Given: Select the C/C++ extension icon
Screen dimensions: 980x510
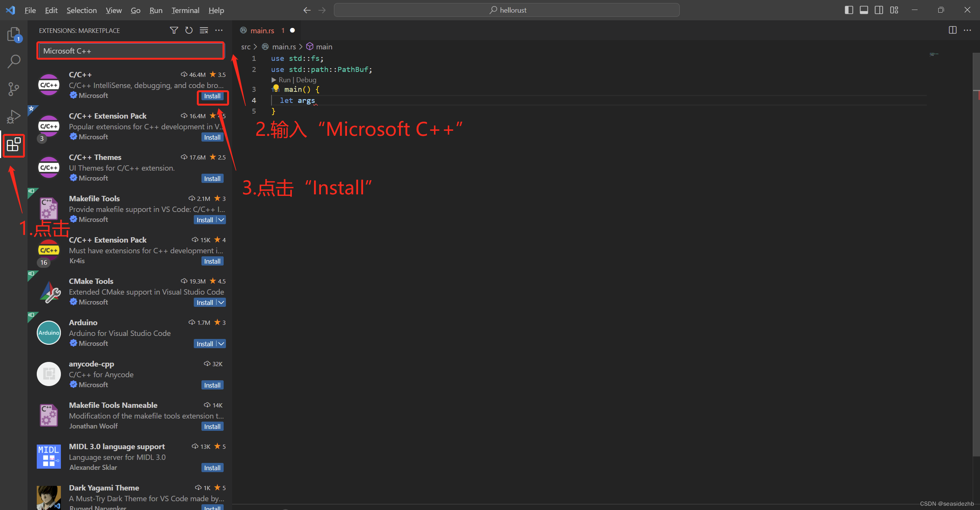Looking at the screenshot, I should coord(49,85).
